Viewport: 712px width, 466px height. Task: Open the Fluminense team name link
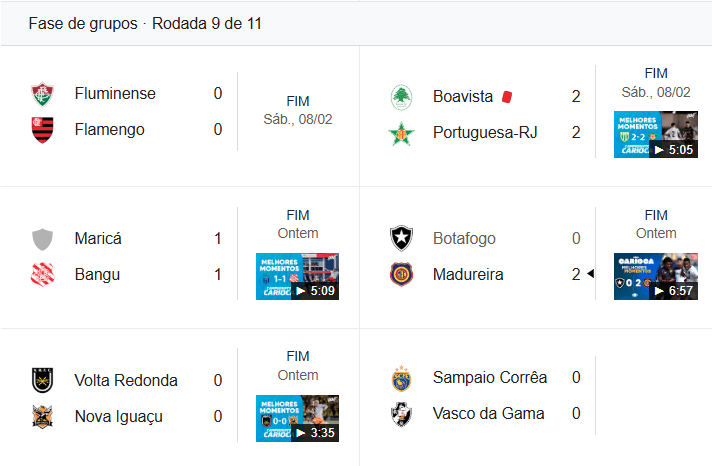click(115, 94)
